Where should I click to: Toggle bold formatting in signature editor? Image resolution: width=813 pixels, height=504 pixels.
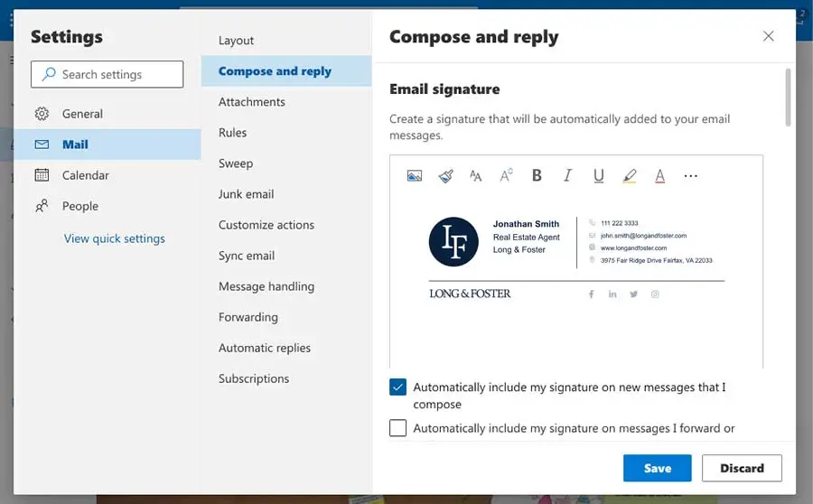pos(537,176)
